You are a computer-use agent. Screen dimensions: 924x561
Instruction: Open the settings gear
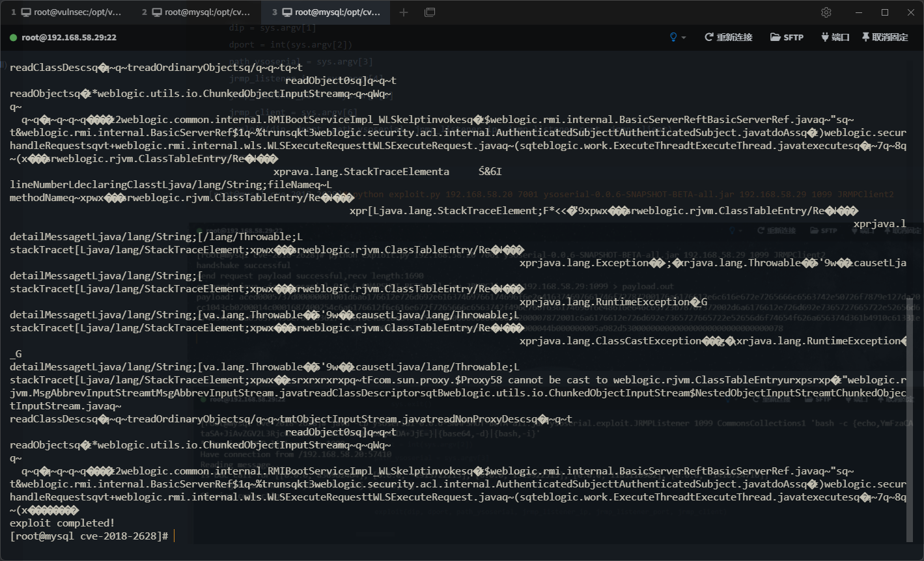tap(826, 12)
